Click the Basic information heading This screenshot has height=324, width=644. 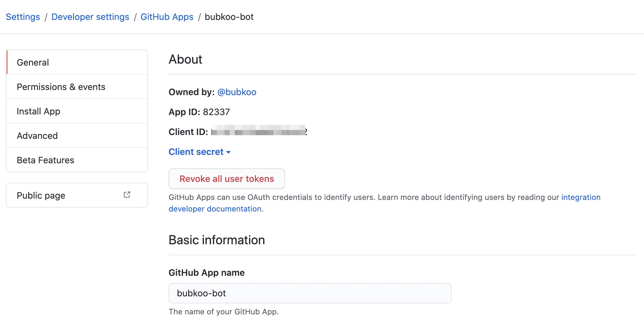[x=216, y=240]
